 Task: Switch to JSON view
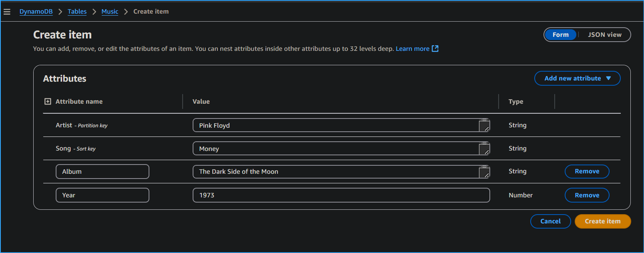click(604, 35)
